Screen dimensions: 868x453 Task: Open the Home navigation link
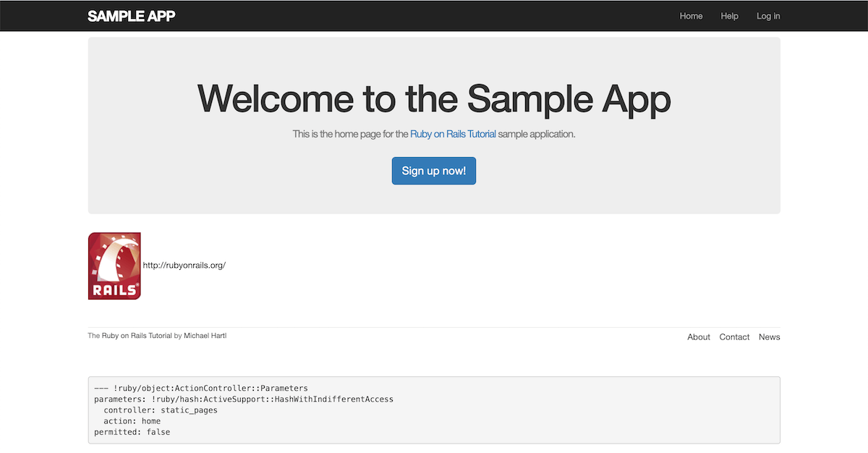pyautogui.click(x=691, y=16)
